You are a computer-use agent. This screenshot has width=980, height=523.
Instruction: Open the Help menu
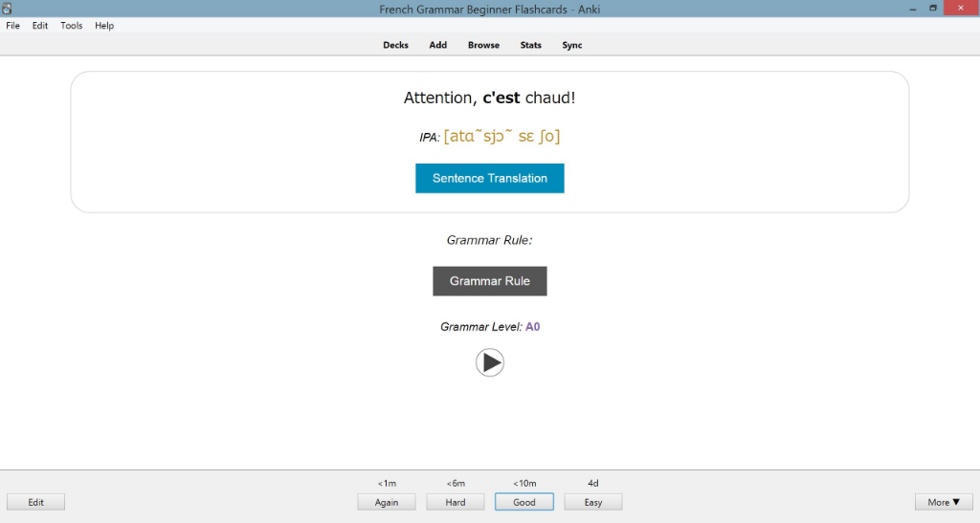pos(104,26)
